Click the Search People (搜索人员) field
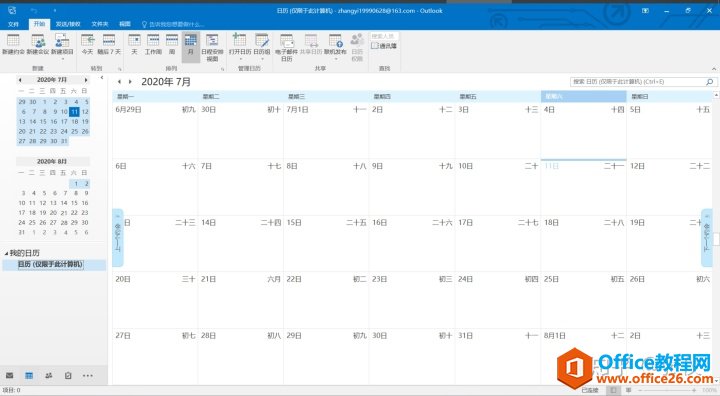Image resolution: width=720 pixels, height=396 pixels. pos(384,36)
